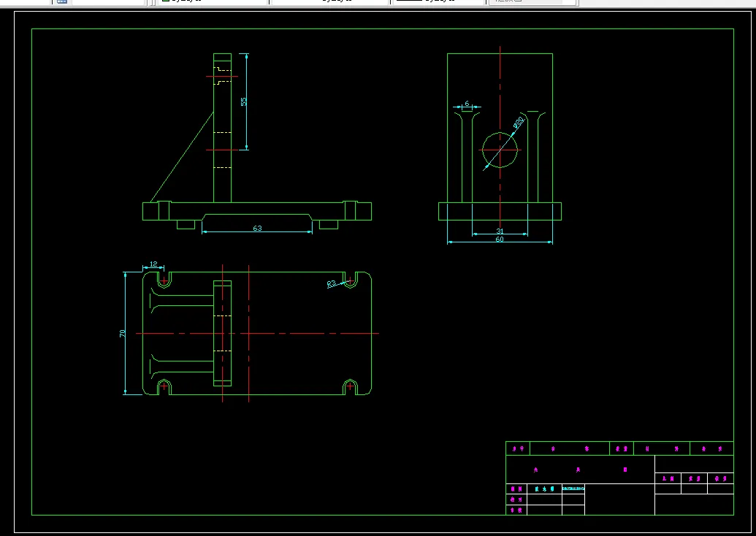Select the dimension text 31 in front view
Viewport: 756px width, 536px height.
tap(500, 231)
